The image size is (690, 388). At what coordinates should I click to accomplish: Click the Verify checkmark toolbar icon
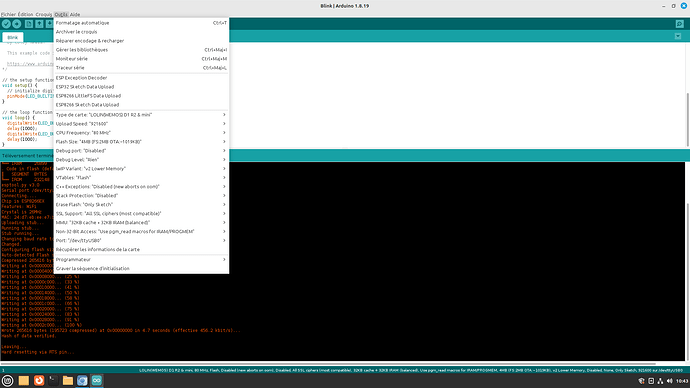click(x=6, y=24)
